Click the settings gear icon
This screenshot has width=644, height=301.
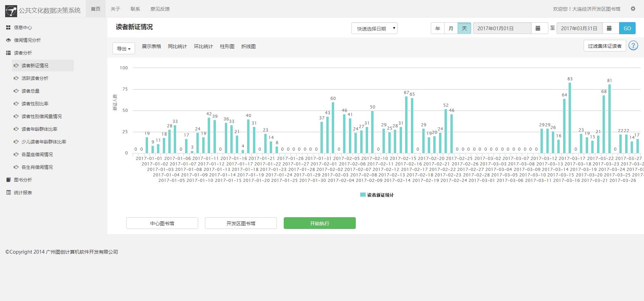tap(633, 9)
